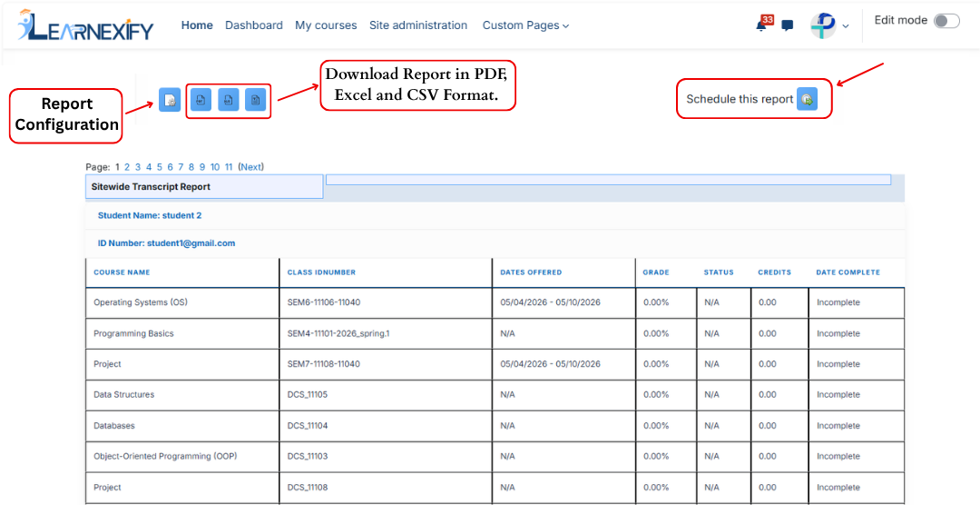Open My courses in navbar
Viewport: 980px width, 514px height.
[x=326, y=25]
